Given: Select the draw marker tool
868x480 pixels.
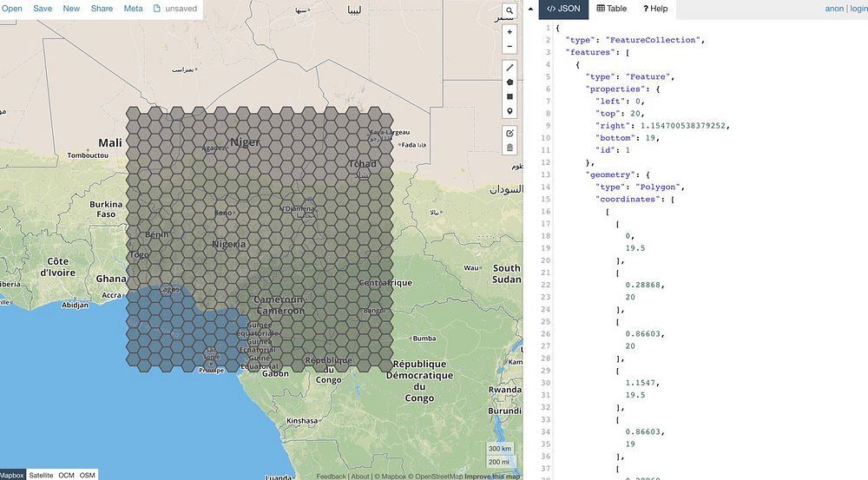Looking at the screenshot, I should 510,111.
